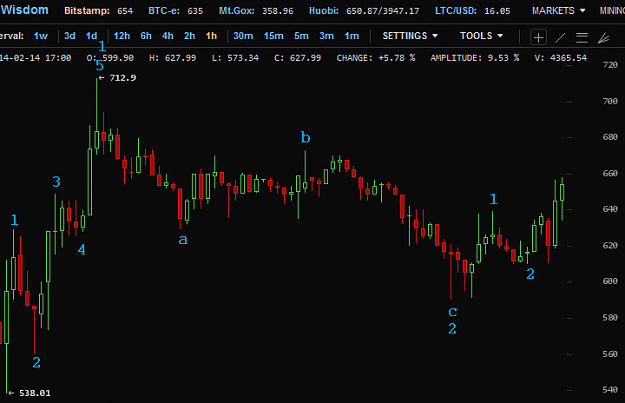Click the Huobi price ticker
Screen dimensions: 625x403
[x=364, y=11]
